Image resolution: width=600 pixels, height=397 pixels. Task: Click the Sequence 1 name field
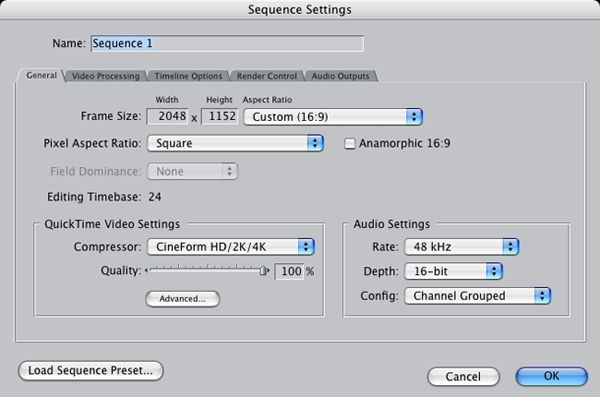click(227, 43)
